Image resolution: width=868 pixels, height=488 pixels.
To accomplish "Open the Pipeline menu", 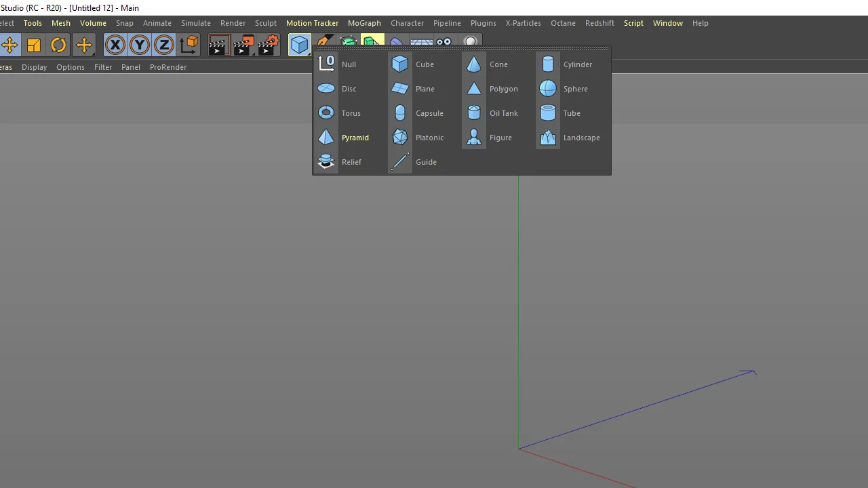I will click(447, 23).
